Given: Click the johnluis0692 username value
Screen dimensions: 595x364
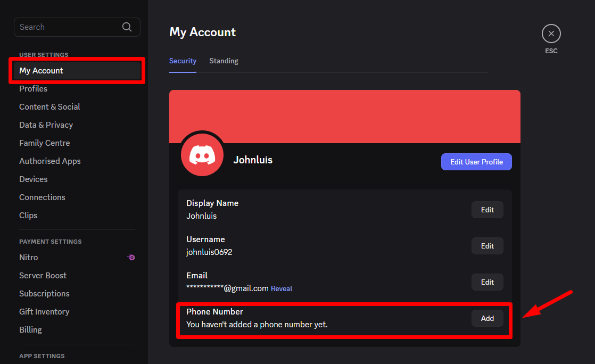Looking at the screenshot, I should [x=209, y=252].
